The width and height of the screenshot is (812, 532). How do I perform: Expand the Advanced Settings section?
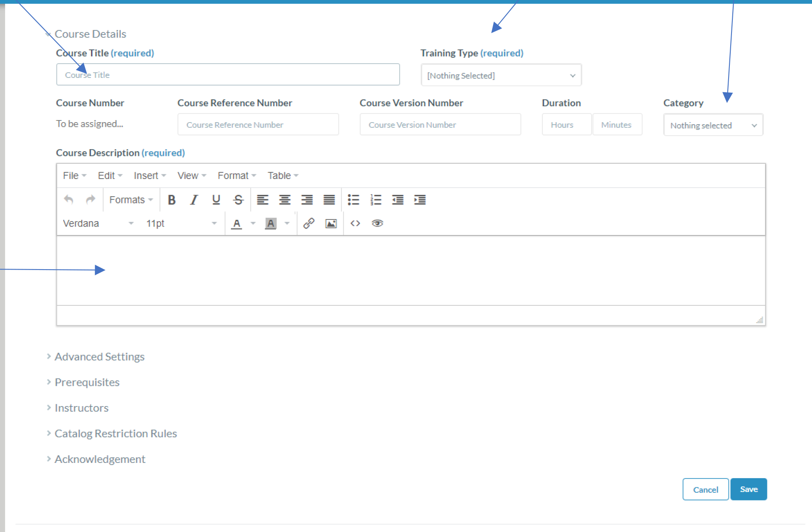click(x=99, y=357)
